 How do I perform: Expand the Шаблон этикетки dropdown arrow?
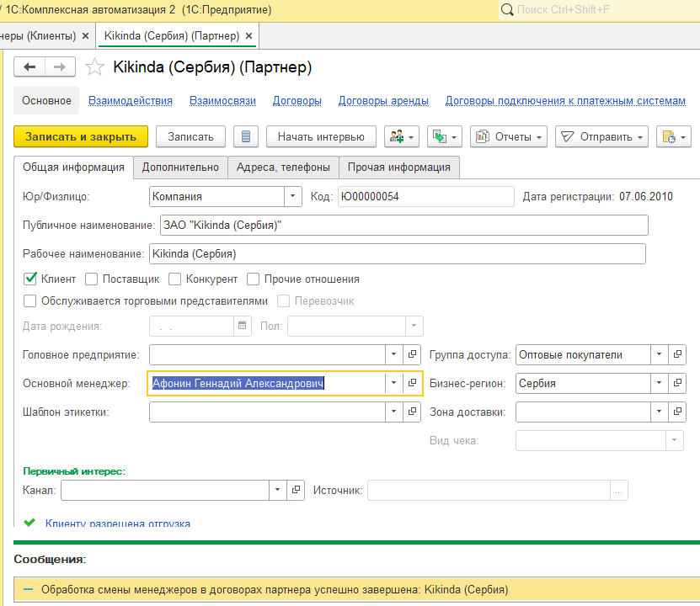pyautogui.click(x=393, y=412)
